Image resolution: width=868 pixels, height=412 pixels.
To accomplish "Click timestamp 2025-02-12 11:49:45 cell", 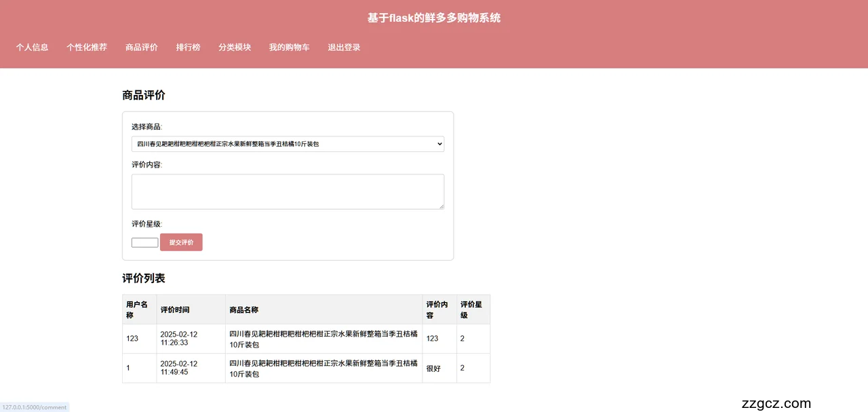I will 179,368.
